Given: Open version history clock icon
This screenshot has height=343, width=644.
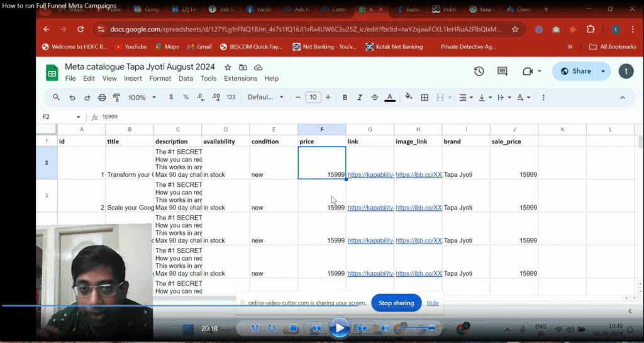Looking at the screenshot, I should [x=479, y=71].
